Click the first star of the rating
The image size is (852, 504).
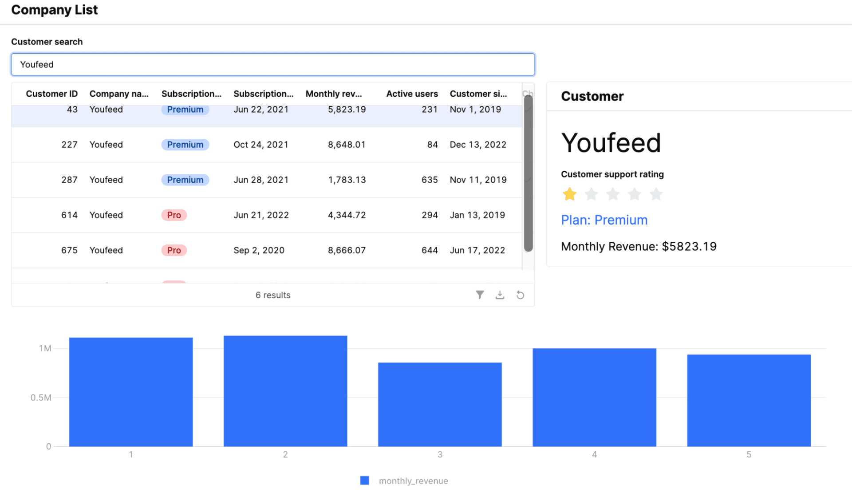point(569,194)
